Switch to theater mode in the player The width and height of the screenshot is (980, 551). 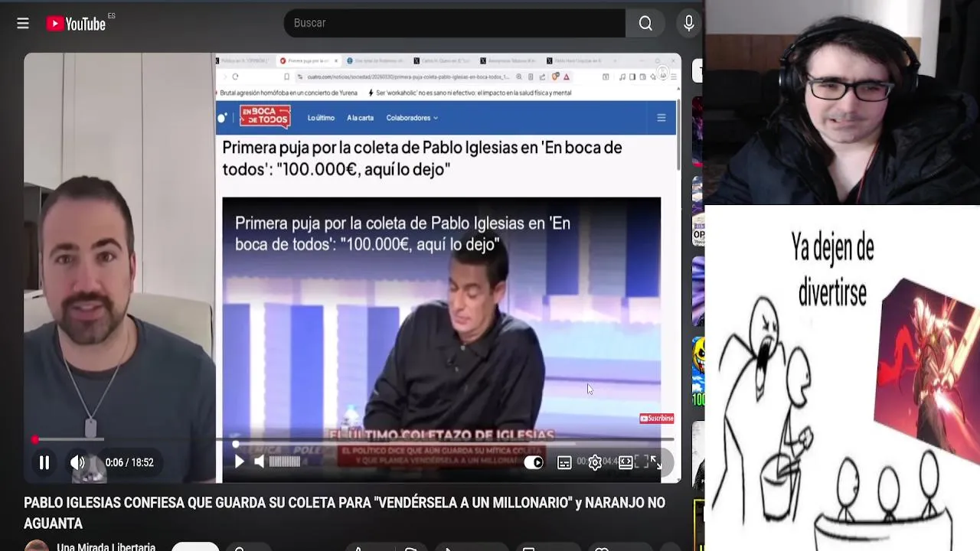point(626,461)
